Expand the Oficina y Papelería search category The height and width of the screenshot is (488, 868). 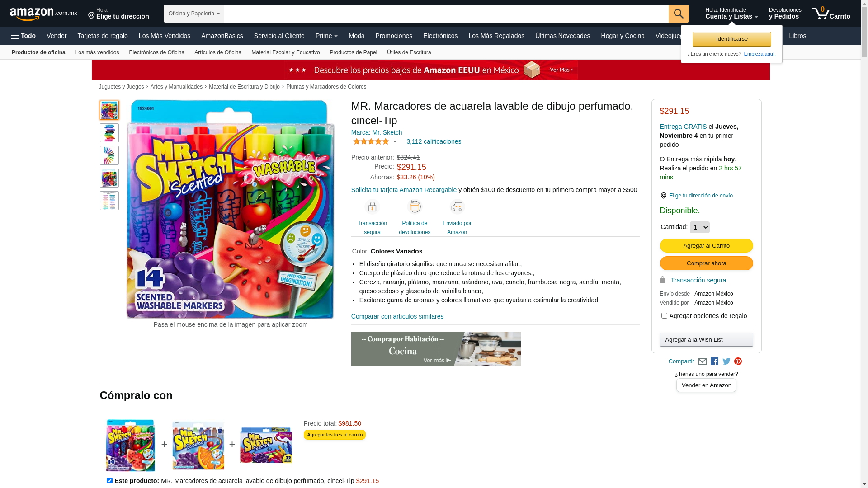[194, 14]
